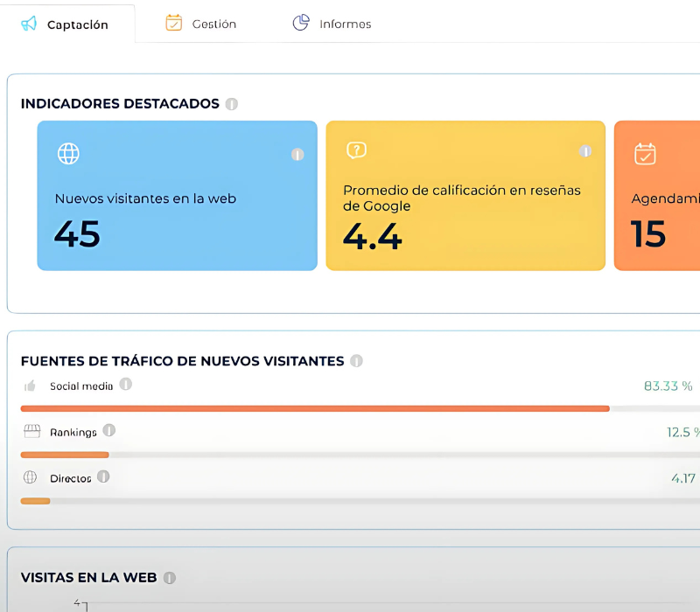This screenshot has height=612, width=700.
Task: Click the info icon beside Indicadores Destacados
Action: point(231,104)
